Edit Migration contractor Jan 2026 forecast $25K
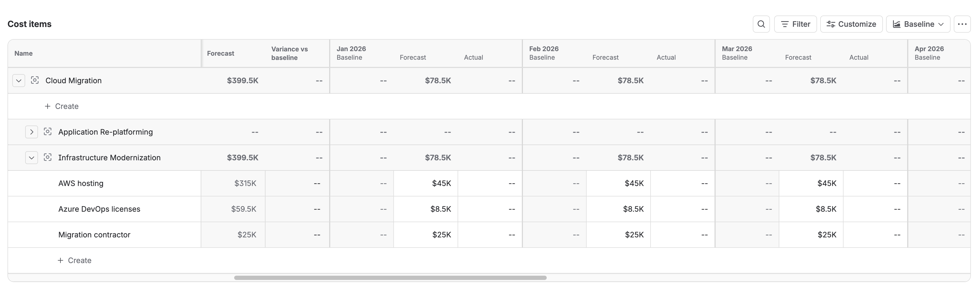980x296 pixels. (x=426, y=235)
